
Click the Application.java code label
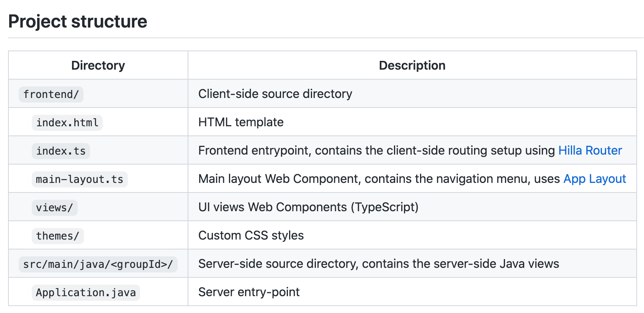click(x=86, y=292)
